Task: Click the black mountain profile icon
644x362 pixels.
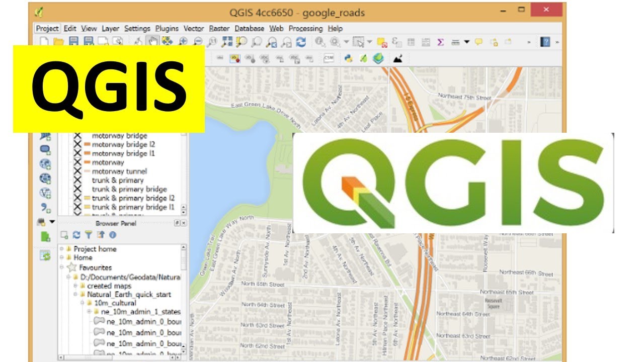Action: coord(398,58)
